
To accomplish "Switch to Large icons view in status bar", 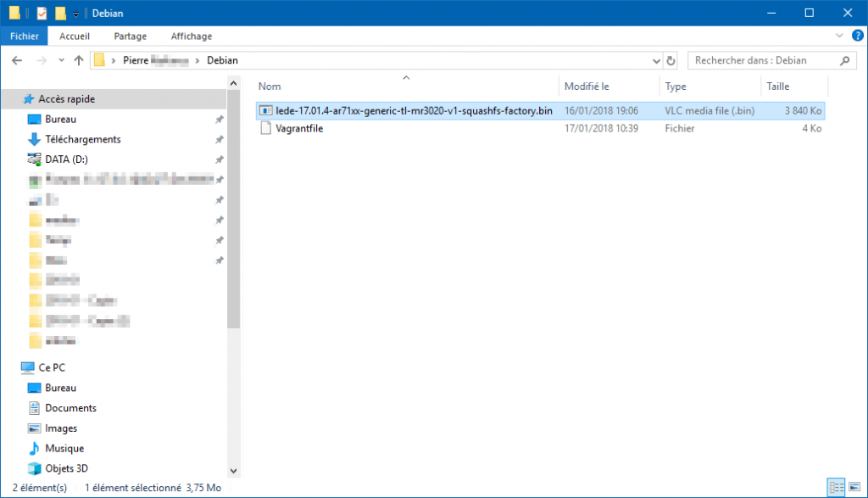I will click(854, 487).
